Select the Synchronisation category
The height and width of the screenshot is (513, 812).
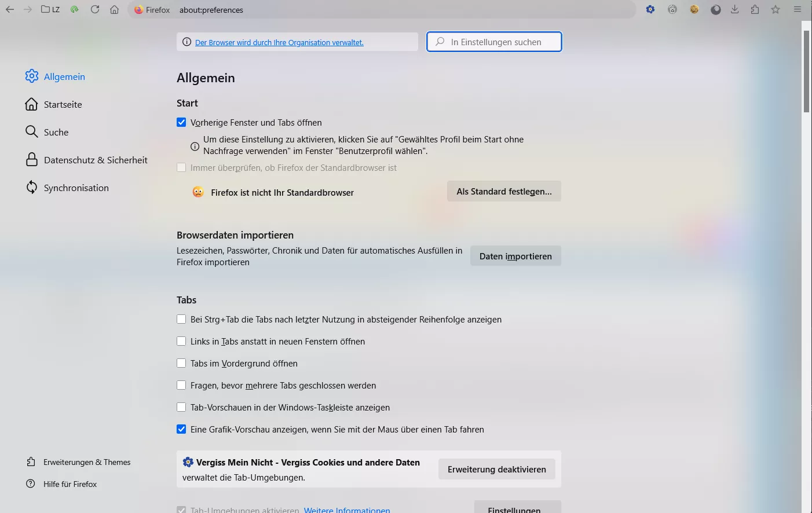67,188
